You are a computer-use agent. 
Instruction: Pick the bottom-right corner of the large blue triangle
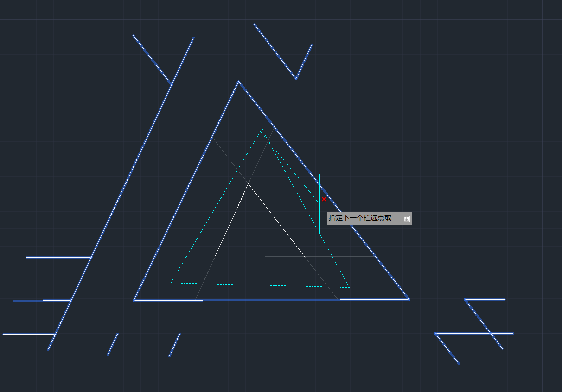pos(409,299)
